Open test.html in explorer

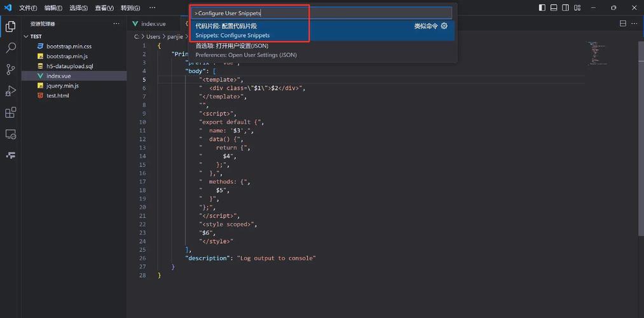click(57, 96)
